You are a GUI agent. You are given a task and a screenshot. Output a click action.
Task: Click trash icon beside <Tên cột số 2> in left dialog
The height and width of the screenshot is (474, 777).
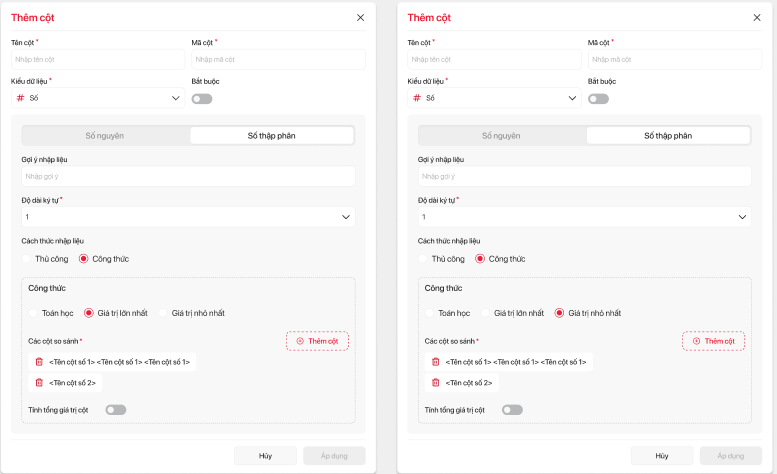tap(39, 382)
